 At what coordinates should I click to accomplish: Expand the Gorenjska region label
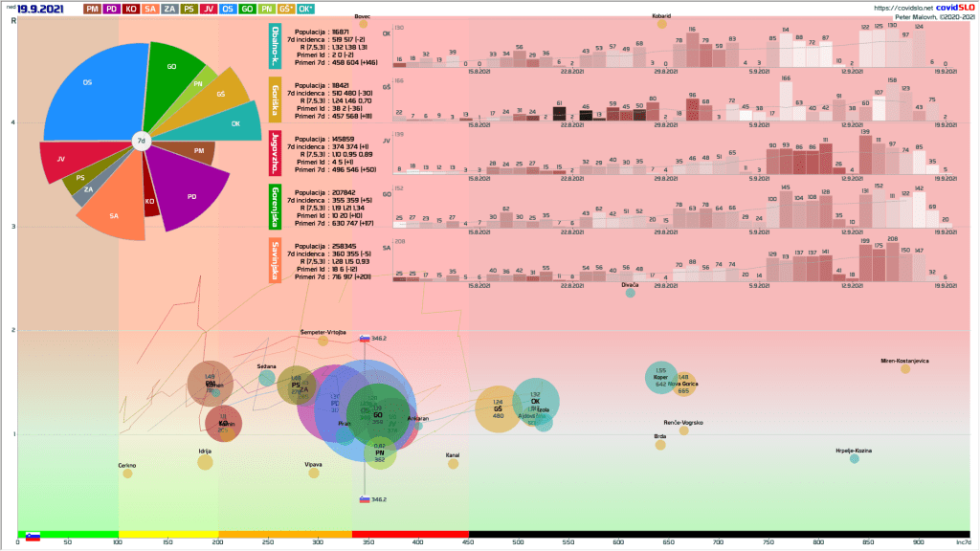coord(277,206)
